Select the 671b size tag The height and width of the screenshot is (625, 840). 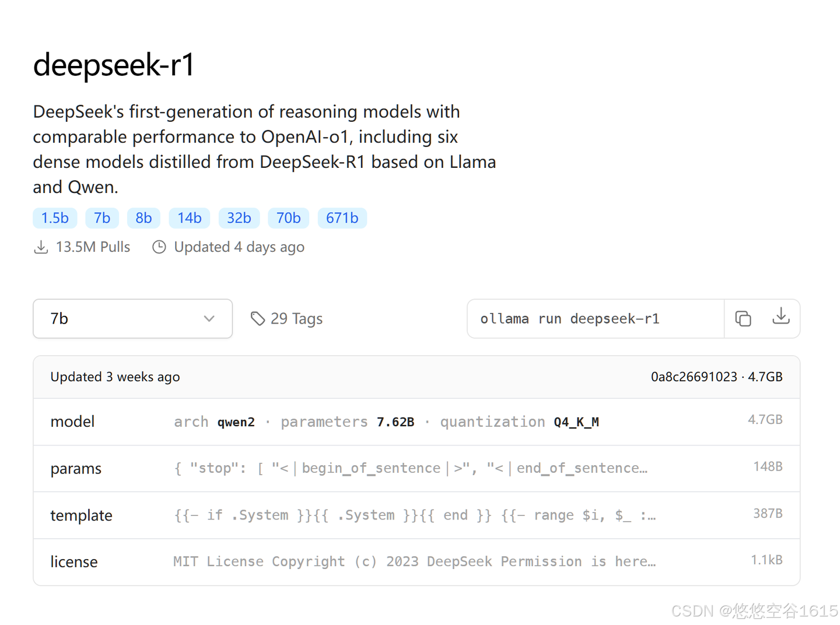pos(342,217)
